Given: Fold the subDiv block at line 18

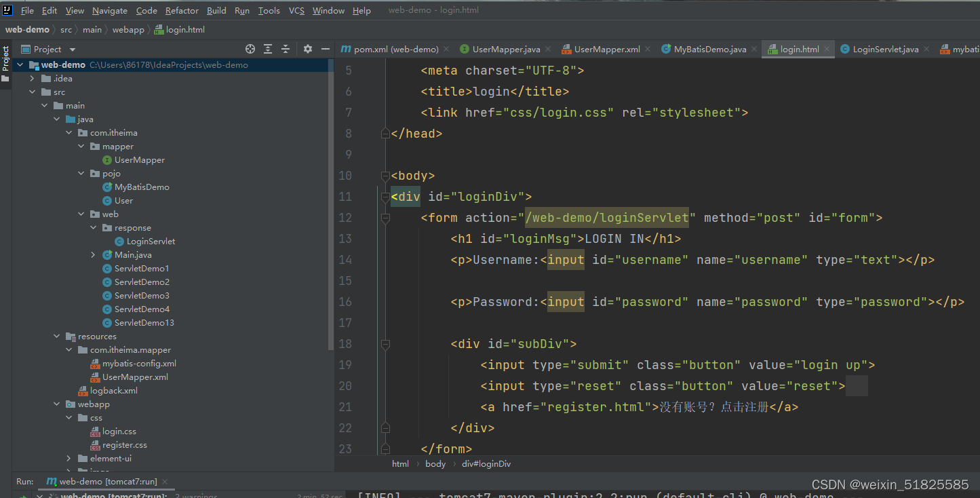Looking at the screenshot, I should [385, 344].
